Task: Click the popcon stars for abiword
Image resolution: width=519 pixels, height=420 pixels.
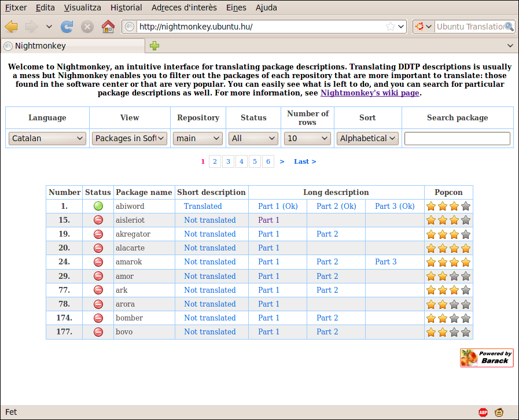Action: pyautogui.click(x=448, y=206)
